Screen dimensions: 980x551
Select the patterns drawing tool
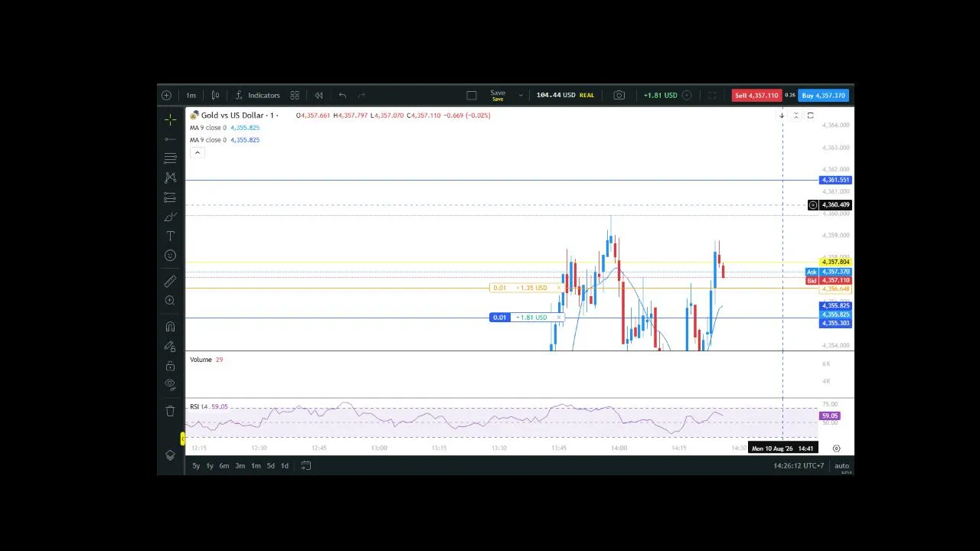(x=170, y=178)
